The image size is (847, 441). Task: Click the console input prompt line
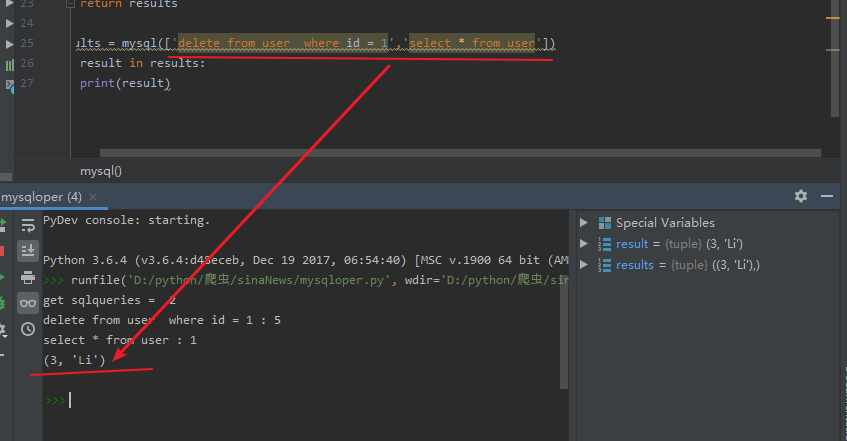coord(305,400)
